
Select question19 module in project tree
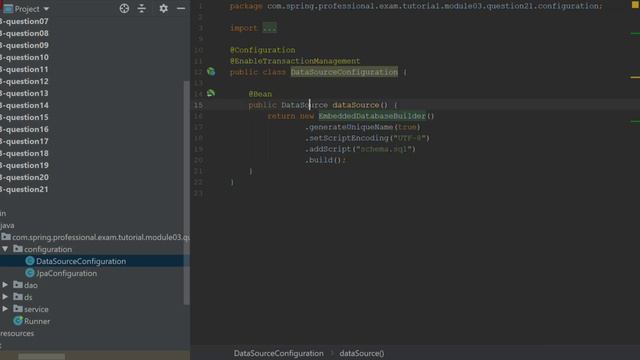click(24, 165)
